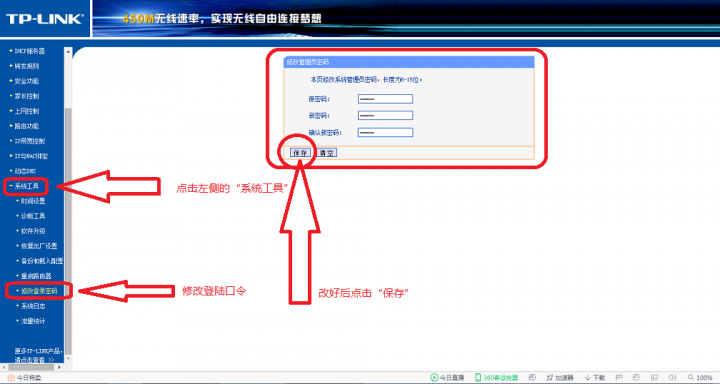
Task: Click the TP-LINK logo
Action: [45, 19]
